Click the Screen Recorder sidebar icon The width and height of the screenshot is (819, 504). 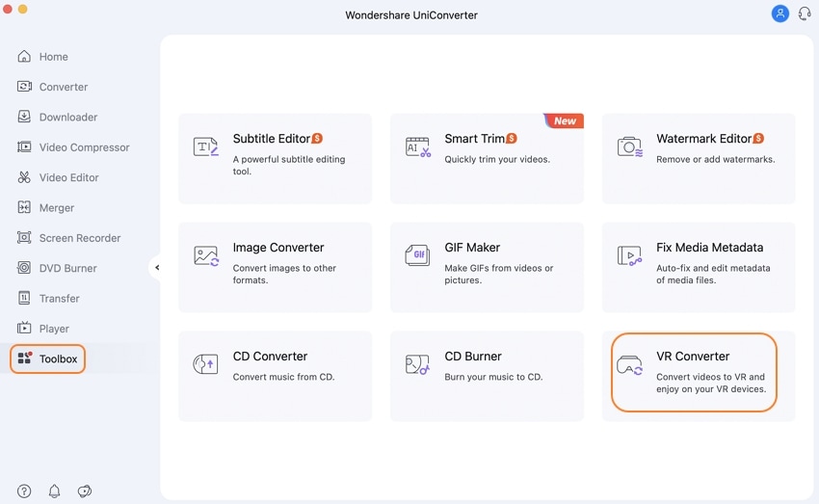24,238
